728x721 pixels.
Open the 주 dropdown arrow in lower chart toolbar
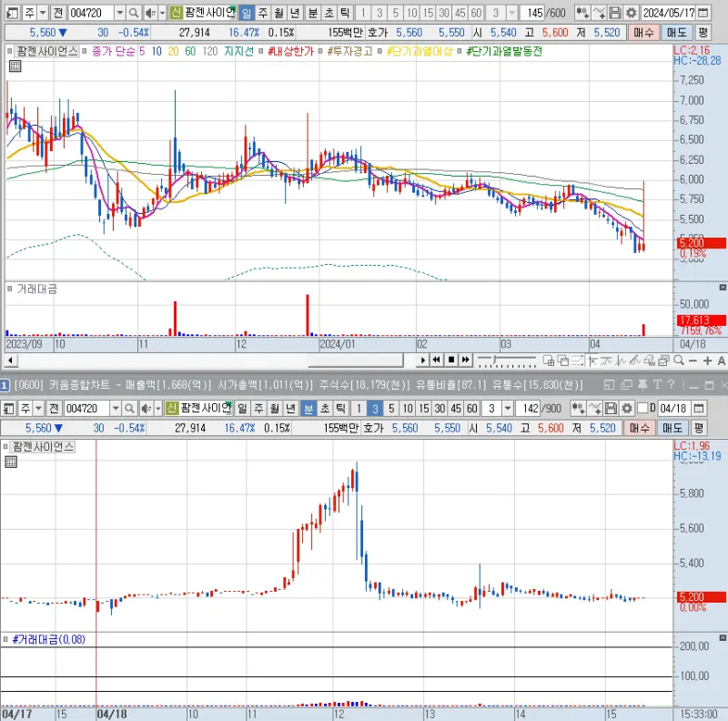point(38,409)
